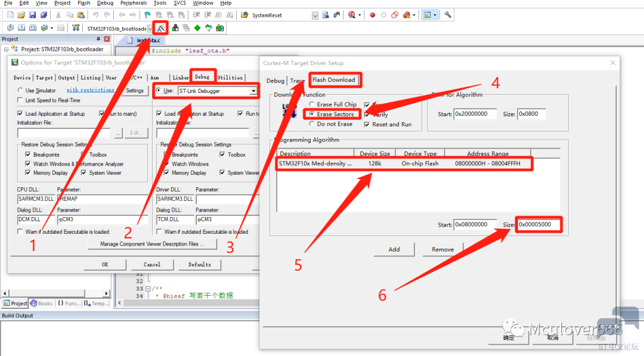Toggle left Warn if outdated Executable checkbox
This screenshot has height=356, width=644.
(x=20, y=231)
